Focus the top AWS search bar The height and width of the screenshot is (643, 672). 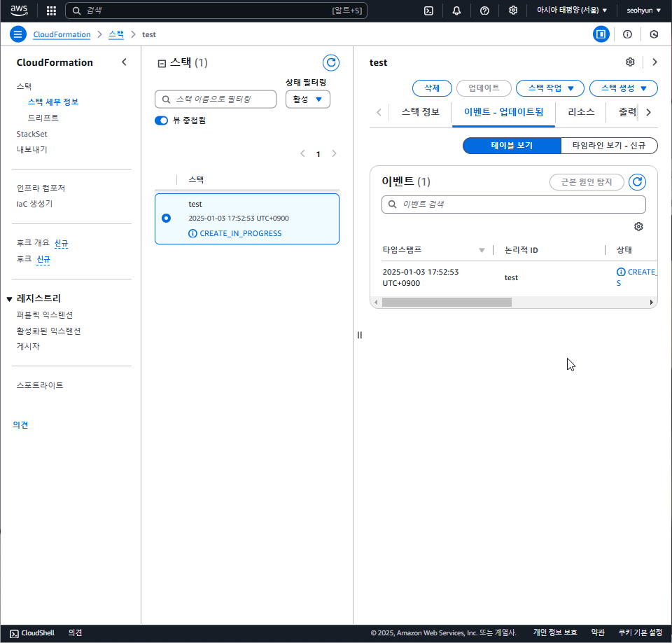216,11
